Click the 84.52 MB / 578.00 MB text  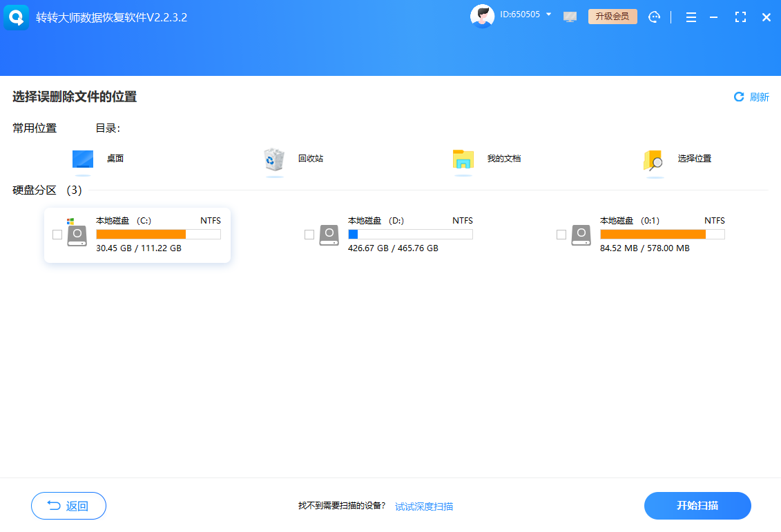[x=645, y=248]
